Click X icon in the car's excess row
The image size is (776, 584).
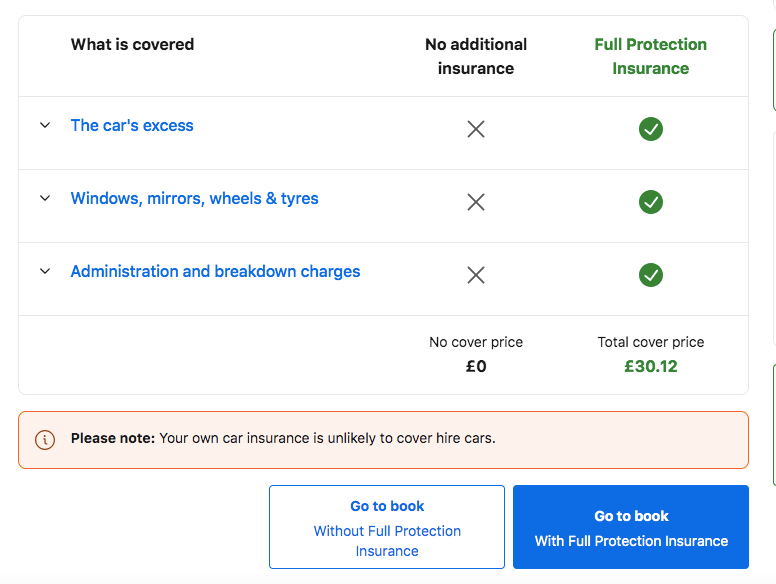(x=476, y=129)
